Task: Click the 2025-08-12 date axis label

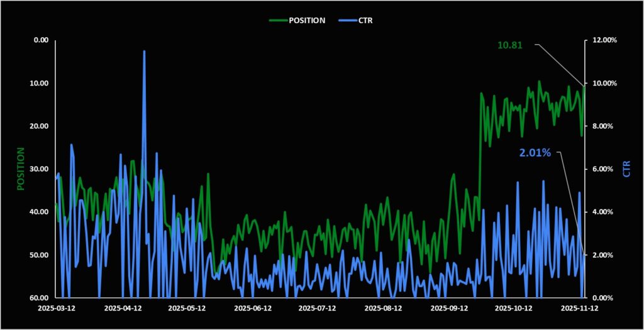Action: click(x=384, y=309)
